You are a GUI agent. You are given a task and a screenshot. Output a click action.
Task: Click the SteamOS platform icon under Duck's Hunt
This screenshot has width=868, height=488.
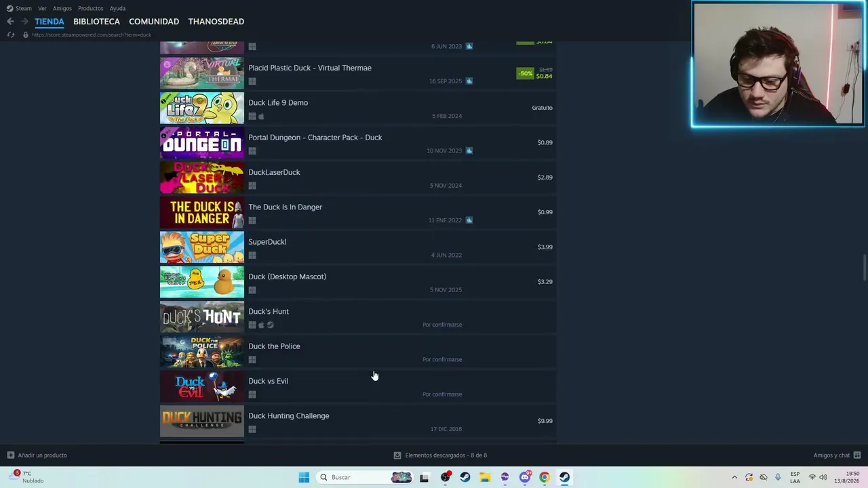(x=270, y=325)
